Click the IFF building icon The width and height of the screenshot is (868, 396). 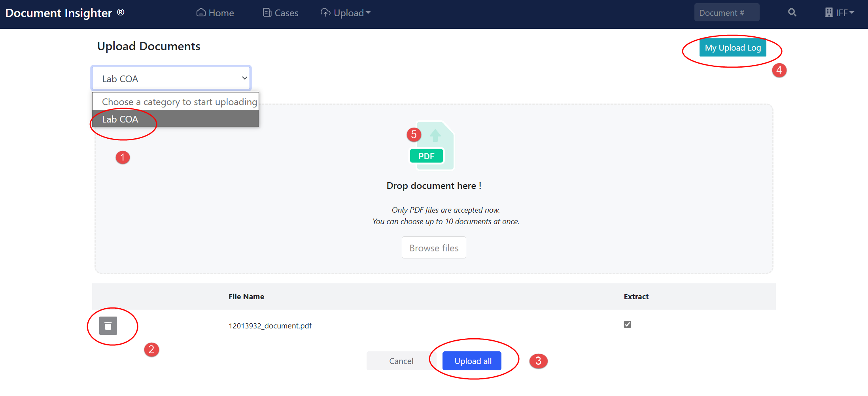(x=829, y=13)
